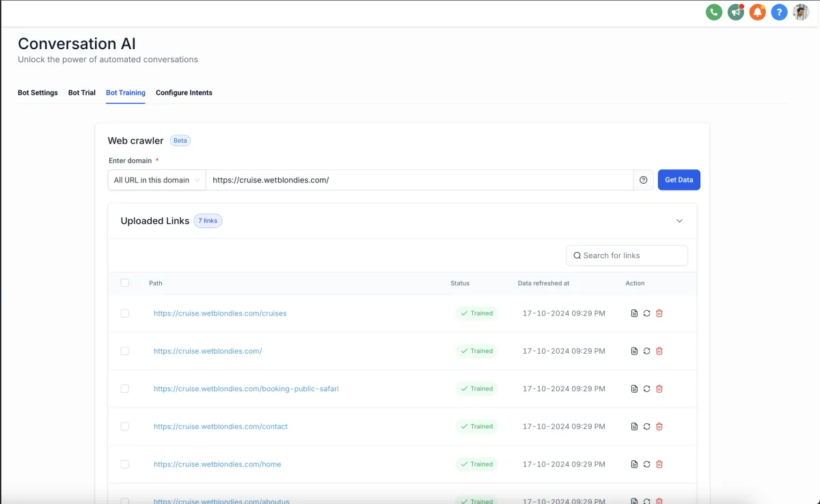
Task: Switch to the Bot Trial tab
Action: point(82,93)
